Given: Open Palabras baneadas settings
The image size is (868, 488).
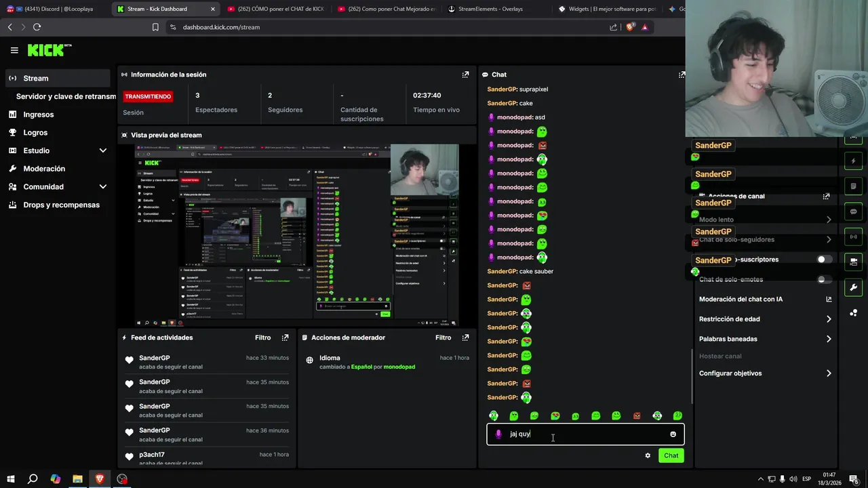Looking at the screenshot, I should point(765,339).
